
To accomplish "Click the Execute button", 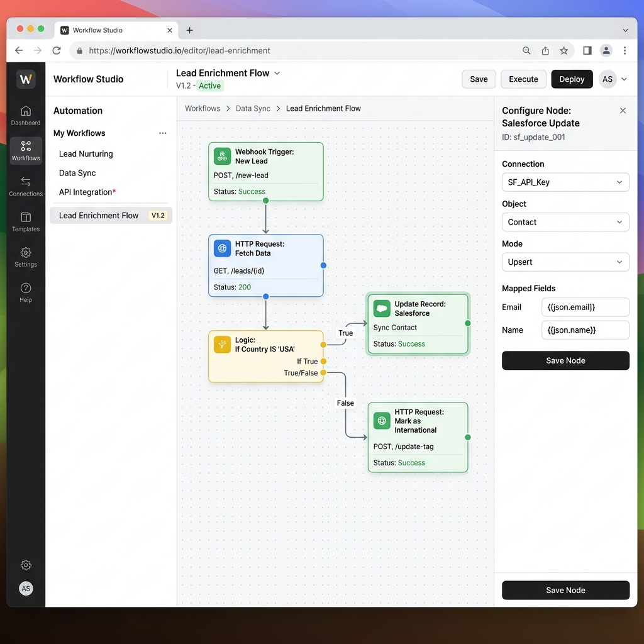I will 523,79.
